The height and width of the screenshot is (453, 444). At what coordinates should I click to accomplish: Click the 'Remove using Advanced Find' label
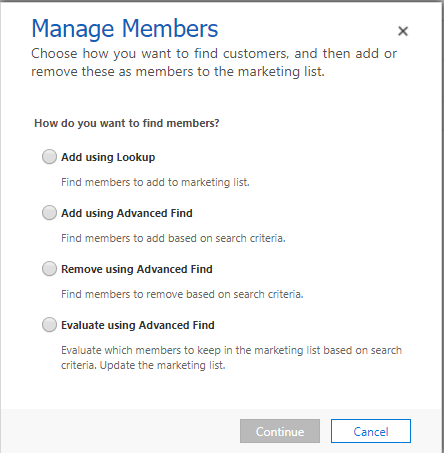tap(137, 269)
